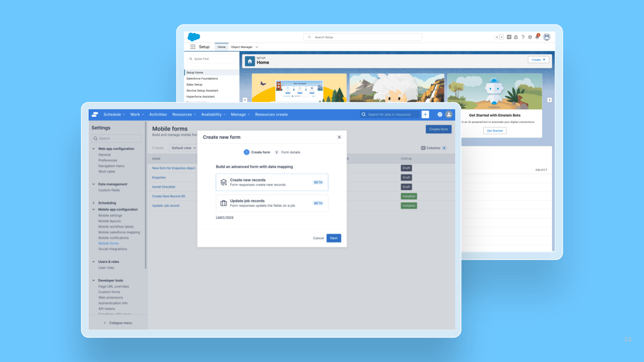Click the layers icon on Create new records
Image resolution: width=644 pixels, height=362 pixels.
223,182
